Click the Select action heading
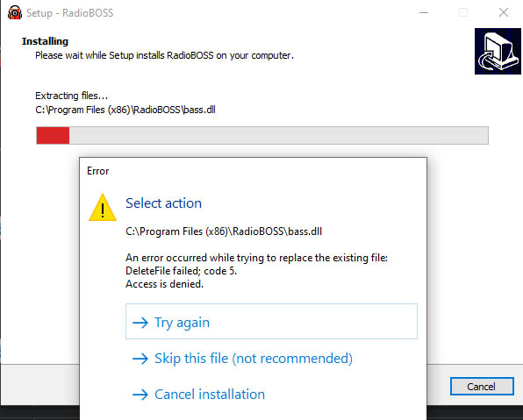Image resolution: width=523 pixels, height=420 pixels. tap(163, 203)
